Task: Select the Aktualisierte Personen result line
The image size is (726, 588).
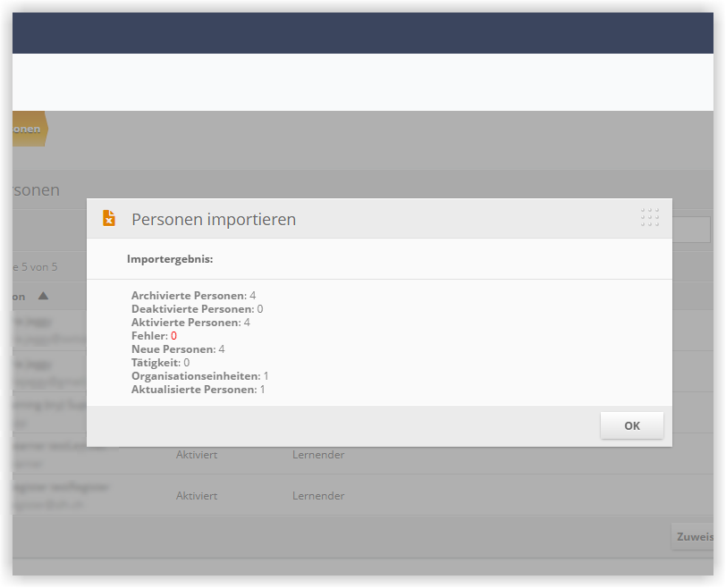Action: tap(198, 390)
